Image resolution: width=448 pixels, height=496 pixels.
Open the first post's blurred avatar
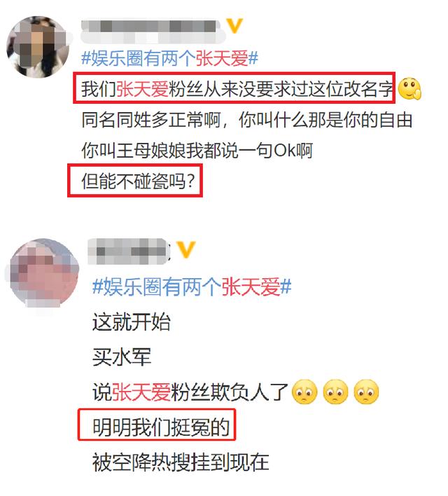tap(38, 47)
